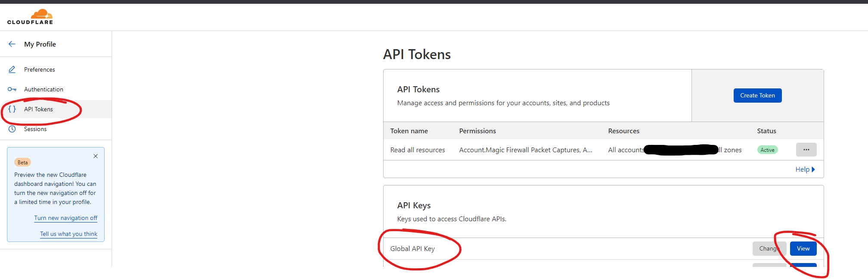Click the Sessions clock icon
The image size is (868, 279).
[12, 129]
